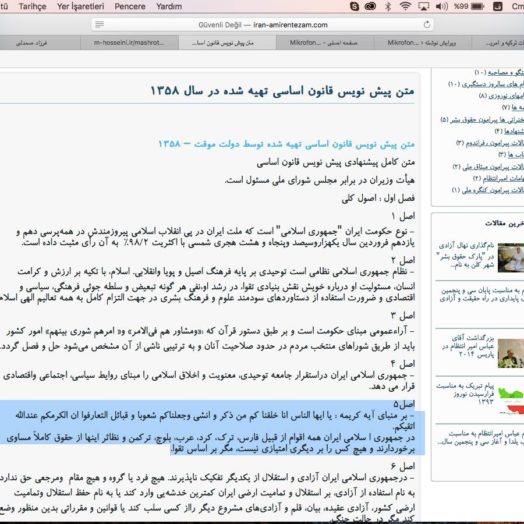This screenshot has width=524, height=524.
Task: Open article عباس امیرانتظام به مناسبت یلدا
Action: coord(481,438)
